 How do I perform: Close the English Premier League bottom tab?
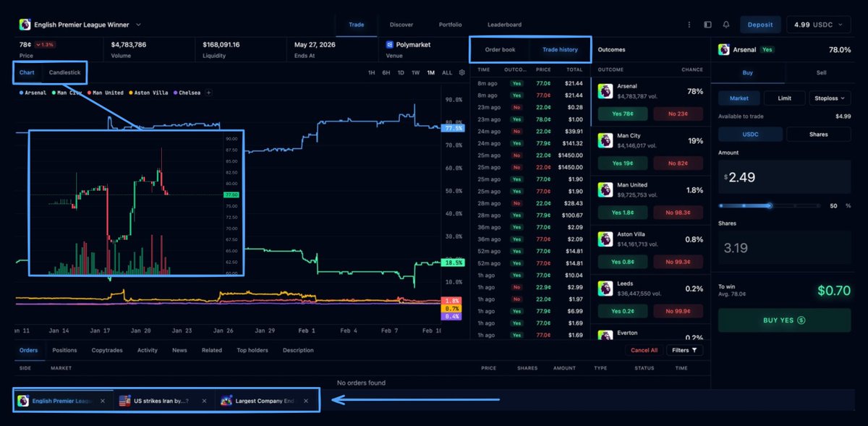[103, 401]
